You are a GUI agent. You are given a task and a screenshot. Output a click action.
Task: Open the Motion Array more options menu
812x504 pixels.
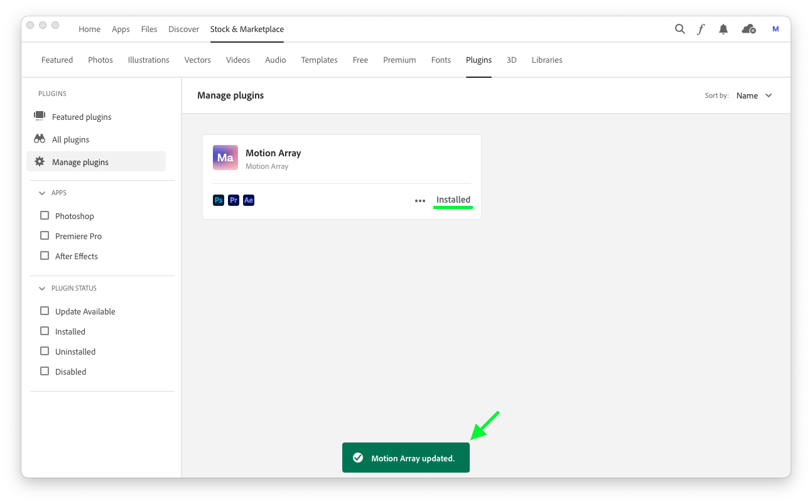(x=420, y=201)
